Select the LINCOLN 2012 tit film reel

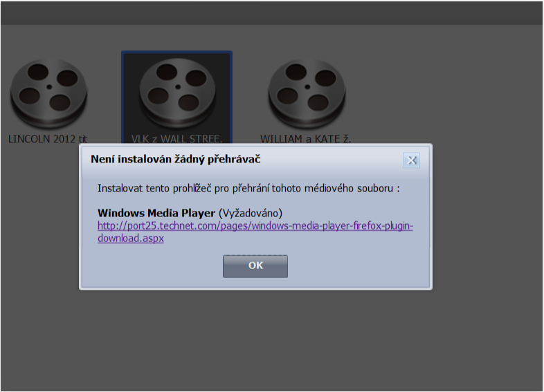[48, 93]
